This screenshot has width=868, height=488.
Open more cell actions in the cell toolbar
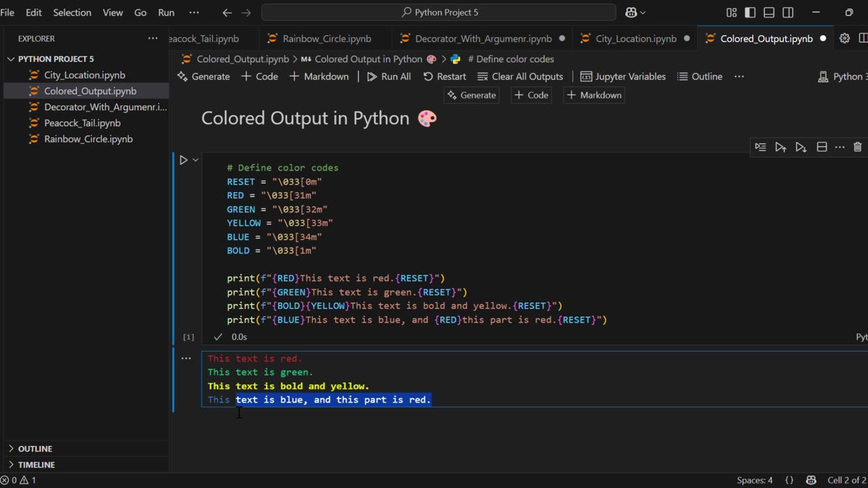[x=840, y=147]
